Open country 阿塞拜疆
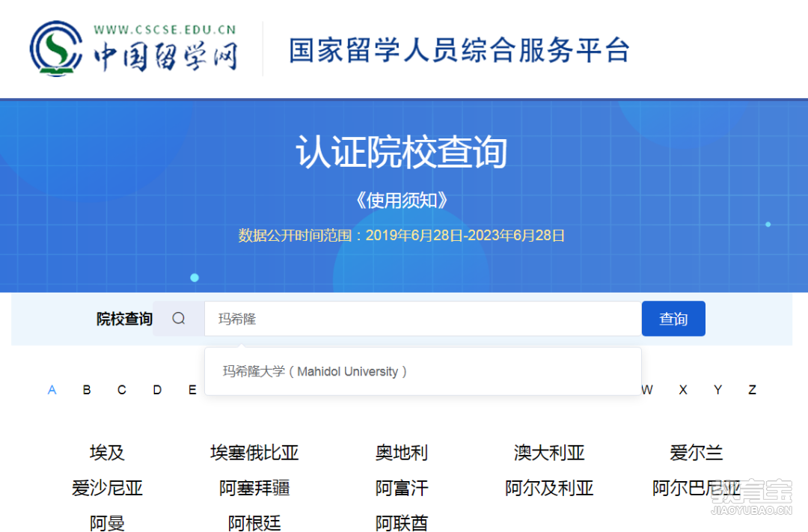This screenshot has width=808, height=532. click(254, 488)
